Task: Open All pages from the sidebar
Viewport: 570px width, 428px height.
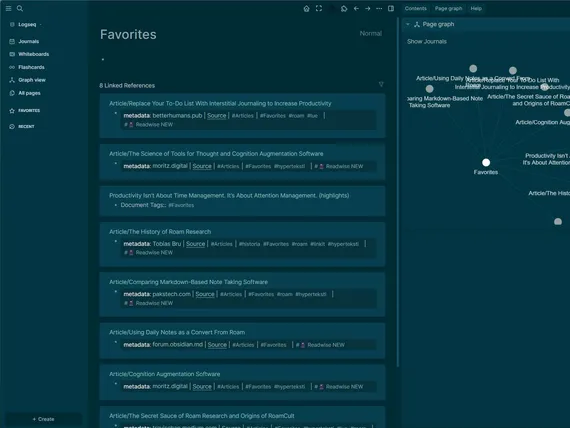Action: click(29, 93)
